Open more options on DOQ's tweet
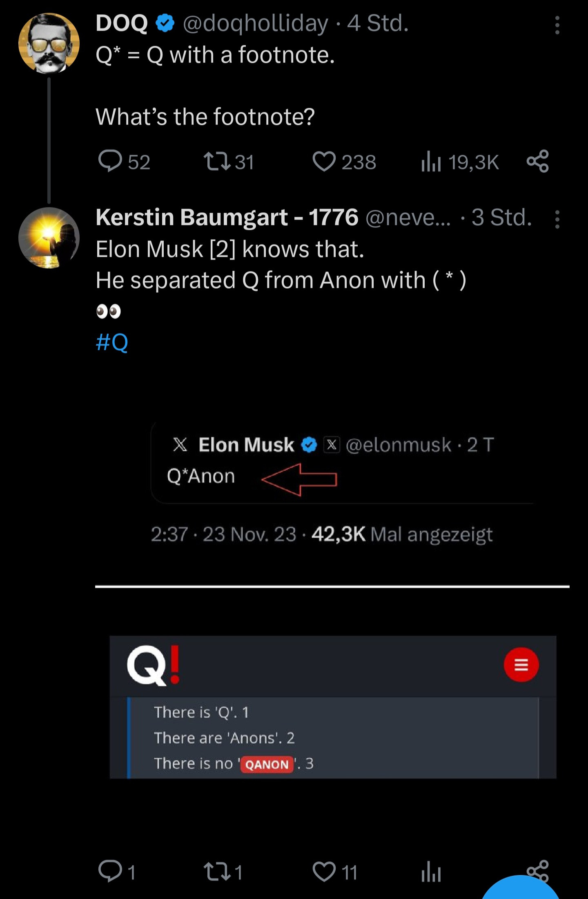This screenshot has width=588, height=899. tap(557, 25)
